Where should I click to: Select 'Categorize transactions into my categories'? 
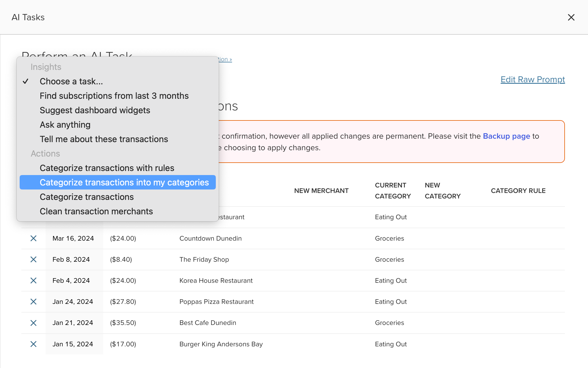coord(124,183)
